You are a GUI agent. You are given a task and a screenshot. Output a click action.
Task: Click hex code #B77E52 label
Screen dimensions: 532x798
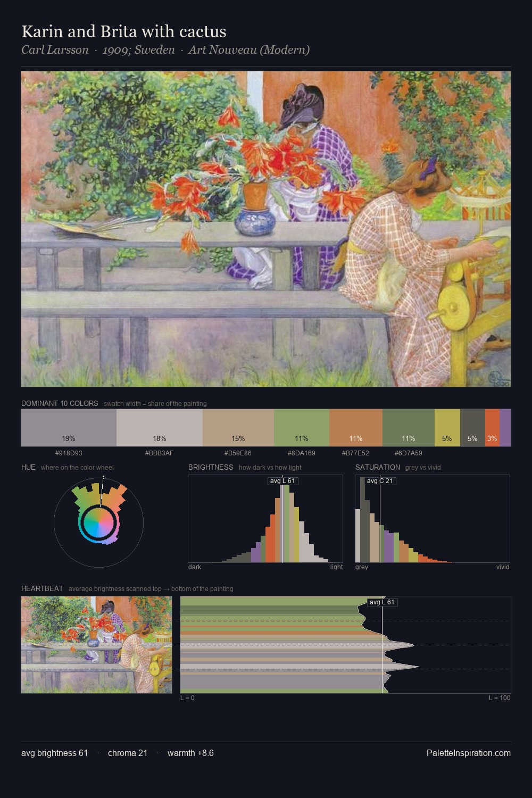[355, 453]
